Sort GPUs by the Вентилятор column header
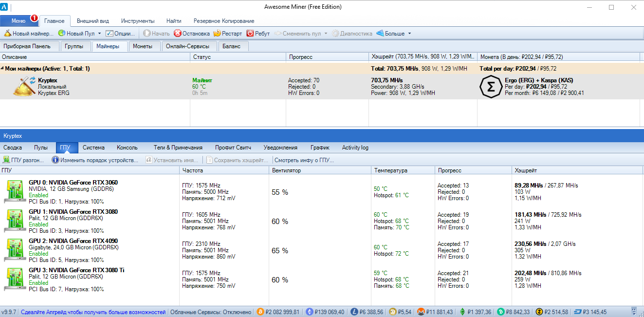This screenshot has width=644, height=317. [x=320, y=170]
